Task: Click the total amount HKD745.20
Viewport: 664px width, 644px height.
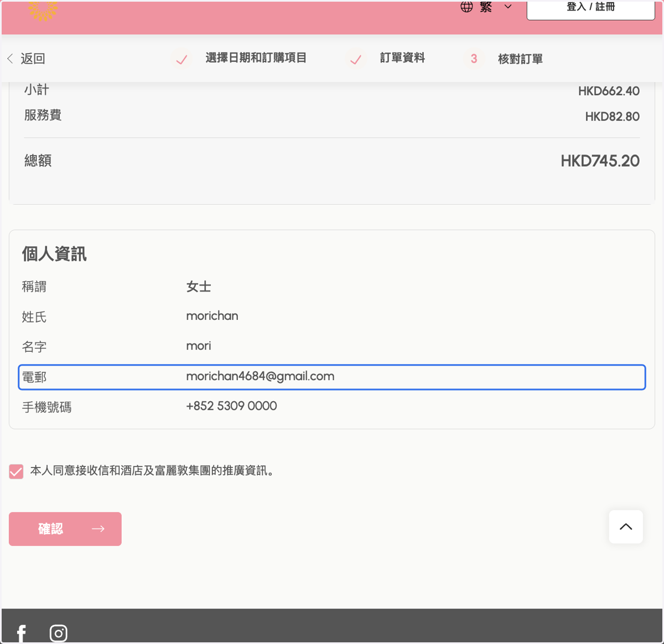Action: (600, 161)
